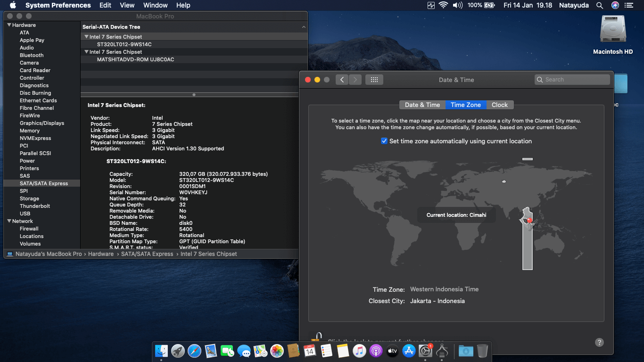This screenshot has height=362, width=644.
Task: Open Spotlight search in menu bar
Action: (600, 5)
